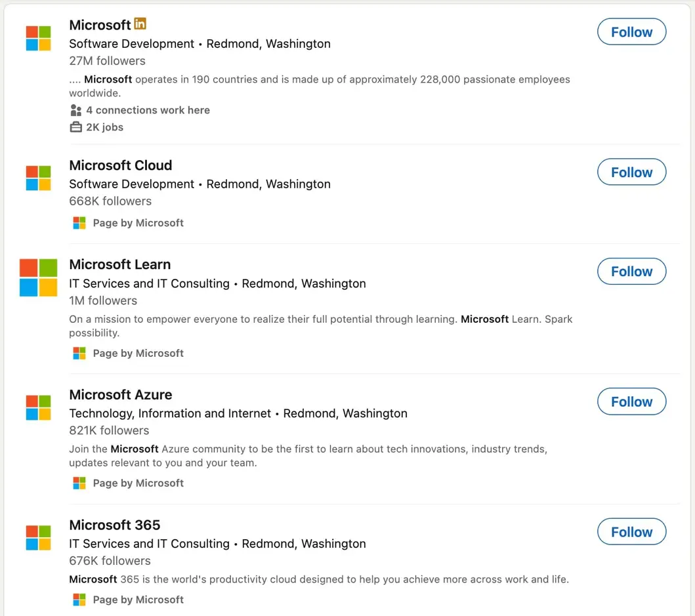Click the Microsoft Azure logo
695x616 pixels.
coord(37,407)
